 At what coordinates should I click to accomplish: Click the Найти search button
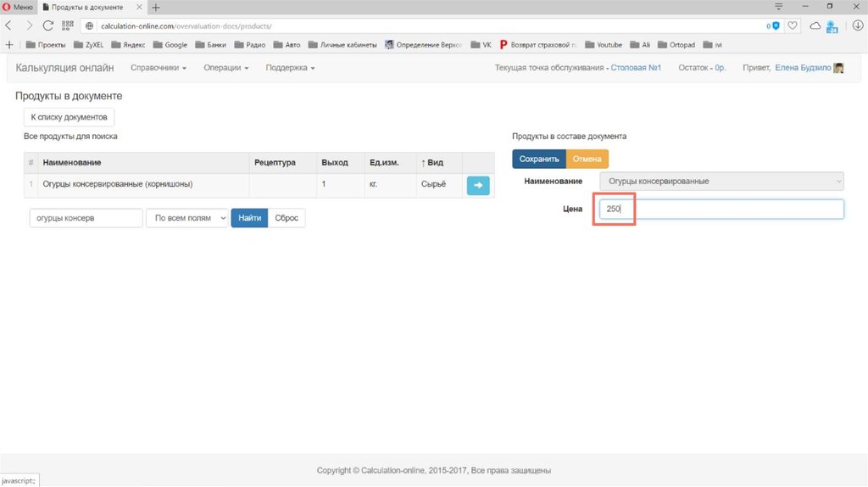point(249,218)
